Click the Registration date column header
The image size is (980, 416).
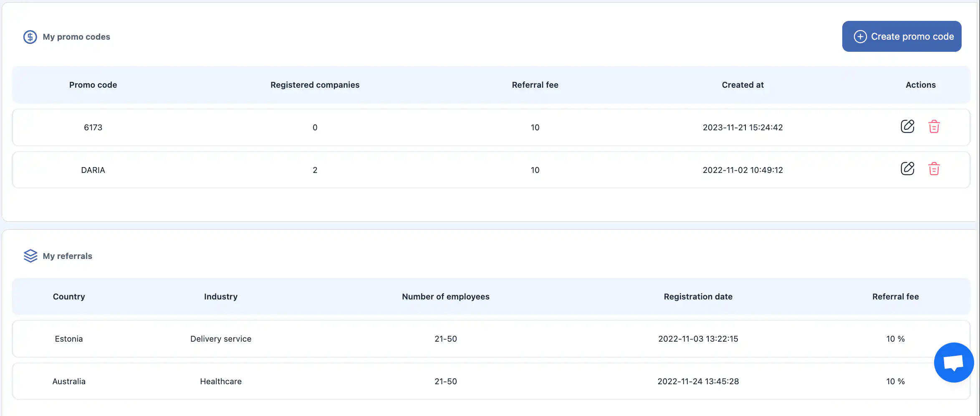coord(698,297)
